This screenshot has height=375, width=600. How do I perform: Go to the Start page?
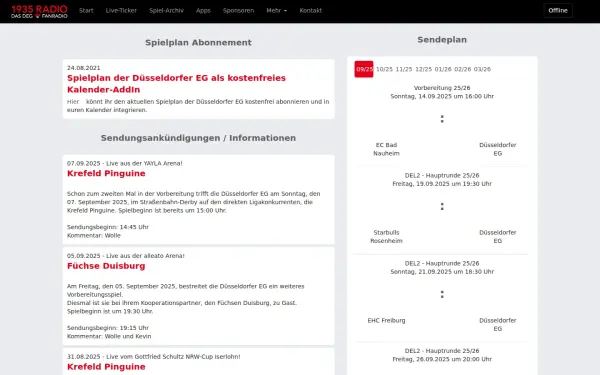(x=86, y=11)
